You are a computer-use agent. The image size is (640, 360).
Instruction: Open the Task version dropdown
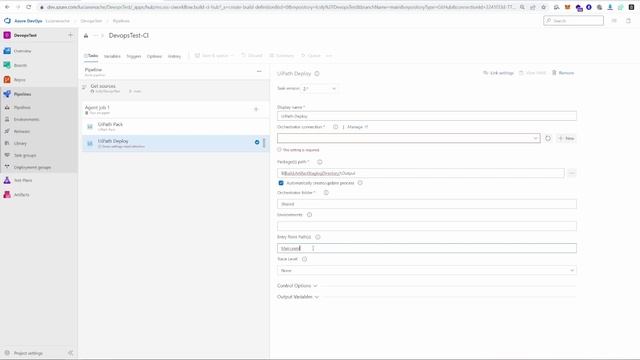coord(319,89)
